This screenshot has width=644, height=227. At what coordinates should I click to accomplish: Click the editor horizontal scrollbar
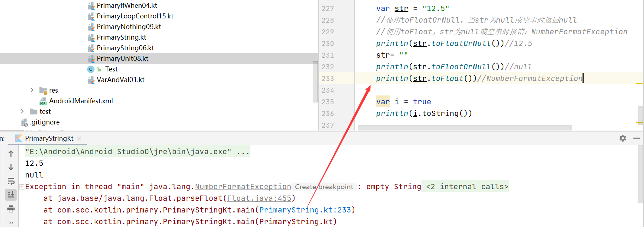pyautogui.click(x=465, y=128)
